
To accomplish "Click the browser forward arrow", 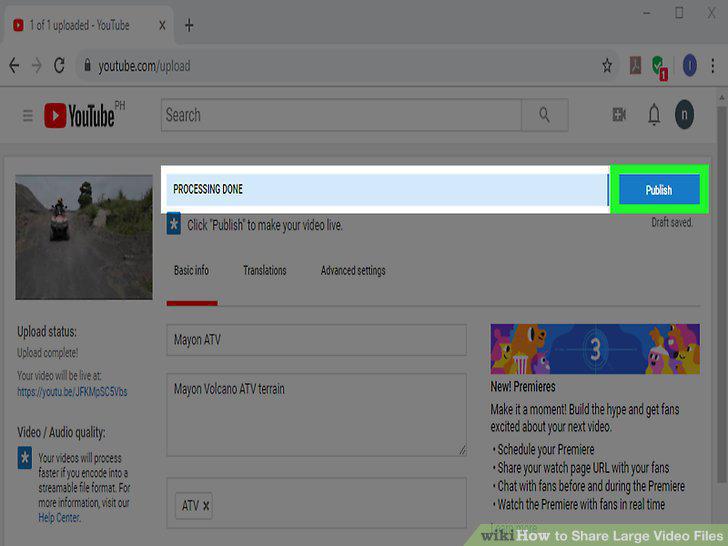I will (37, 65).
